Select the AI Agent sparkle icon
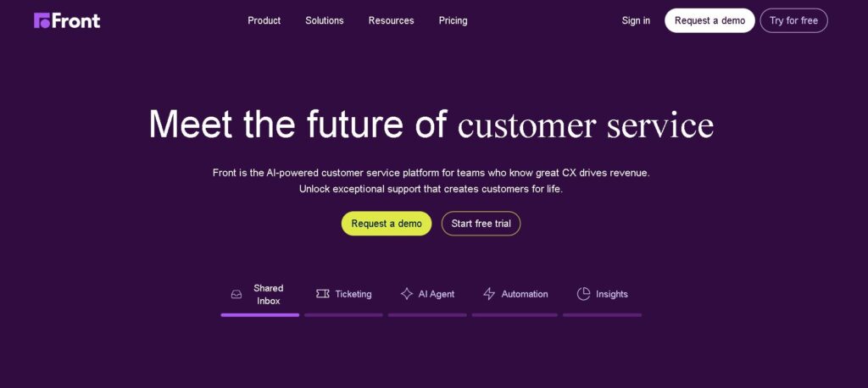Screen dimensions: 868x388 click(407, 294)
